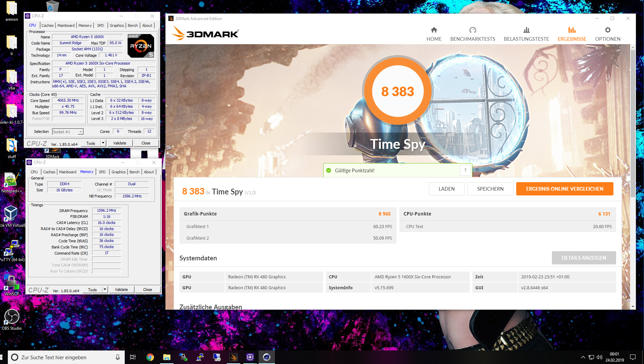Click the microphone icon in search box
Screen dimensions: 644x364
(118, 357)
